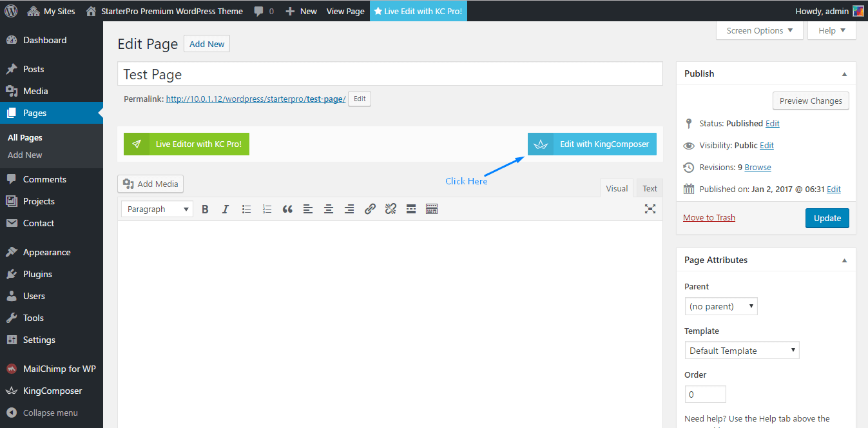
Task: Open Users in the sidebar
Action: coord(52,296)
